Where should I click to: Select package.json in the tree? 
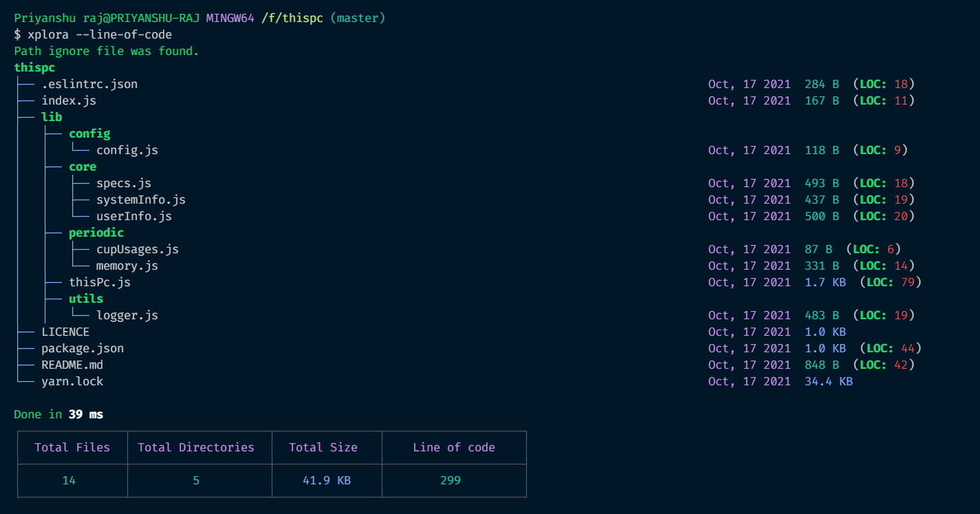point(83,348)
